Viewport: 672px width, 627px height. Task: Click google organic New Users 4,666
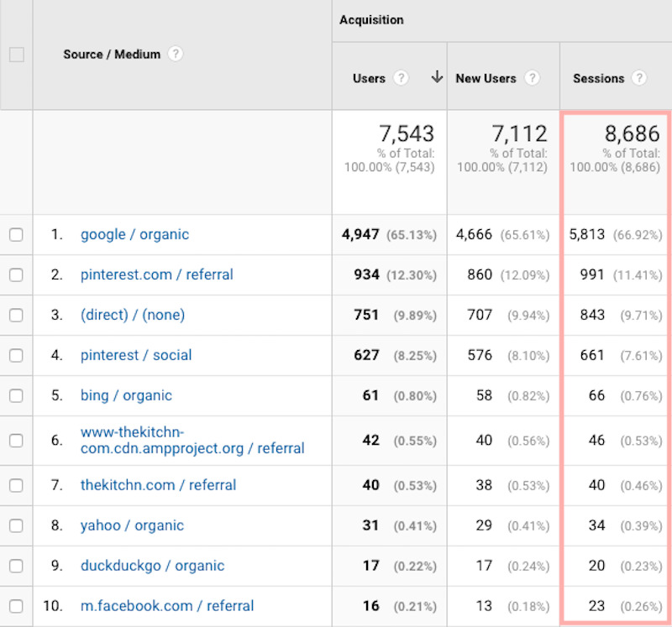pos(474,234)
